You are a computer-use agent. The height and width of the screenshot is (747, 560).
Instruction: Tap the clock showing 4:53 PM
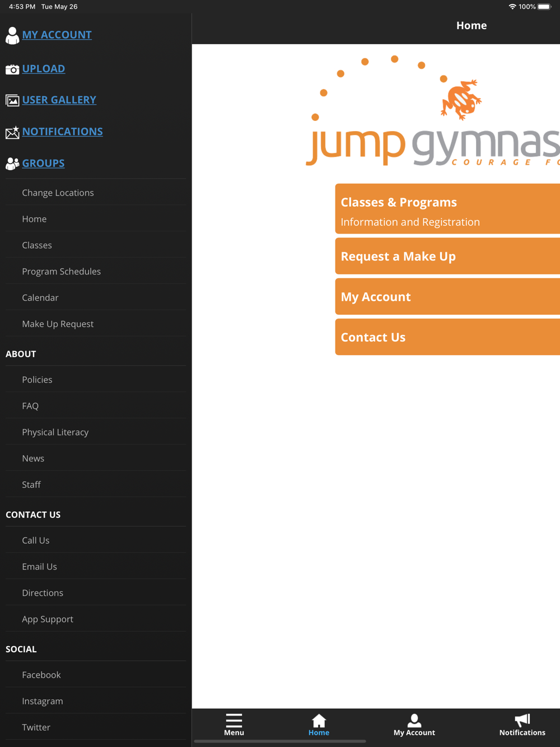click(x=22, y=7)
